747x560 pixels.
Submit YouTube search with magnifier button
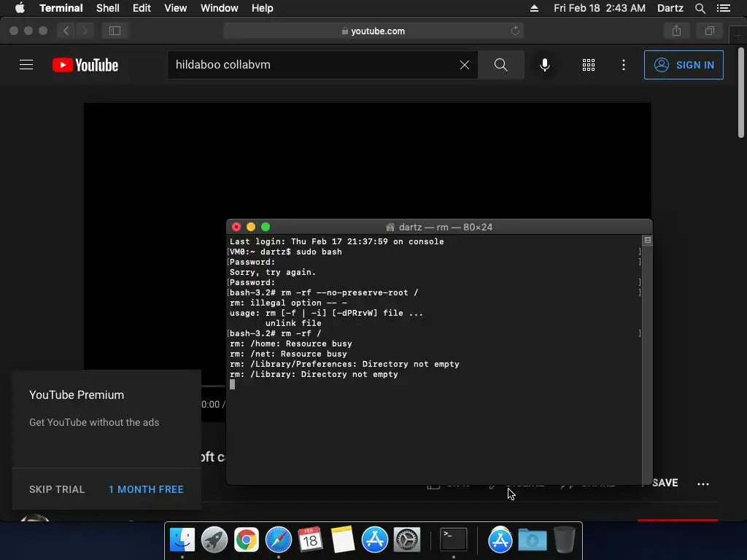pyautogui.click(x=500, y=65)
